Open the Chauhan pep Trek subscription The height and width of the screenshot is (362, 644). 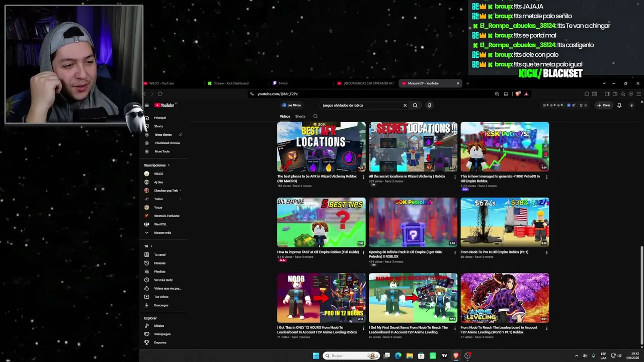point(166,191)
